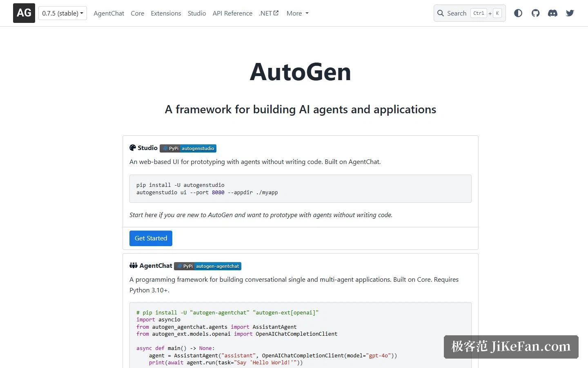Click the Studio palette icon
This screenshot has width=588, height=368.
[x=133, y=148]
